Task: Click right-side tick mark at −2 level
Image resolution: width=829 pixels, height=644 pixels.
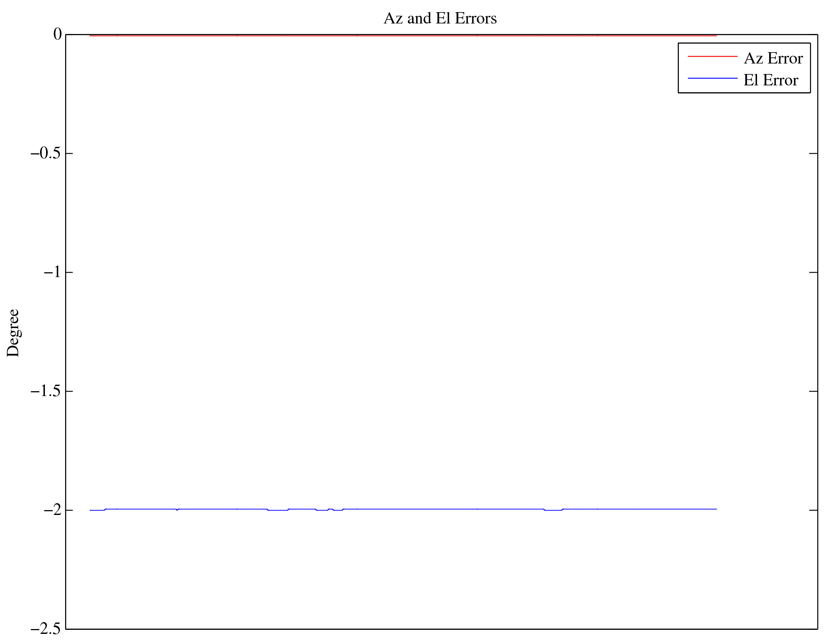Action: pyautogui.click(x=813, y=510)
